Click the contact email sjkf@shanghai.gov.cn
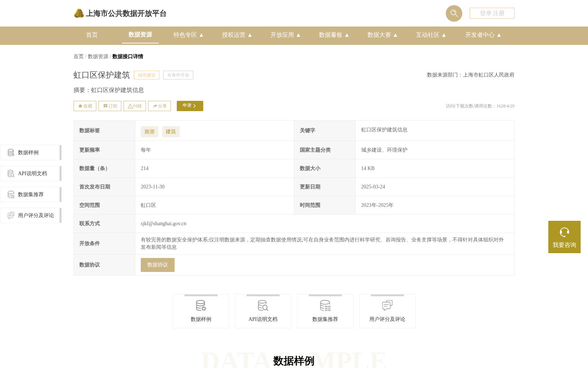Screen dimensions: 588x368 [164, 224]
